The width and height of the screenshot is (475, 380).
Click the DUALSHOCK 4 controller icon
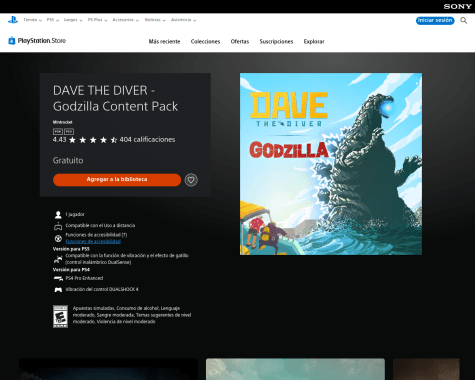(x=58, y=290)
